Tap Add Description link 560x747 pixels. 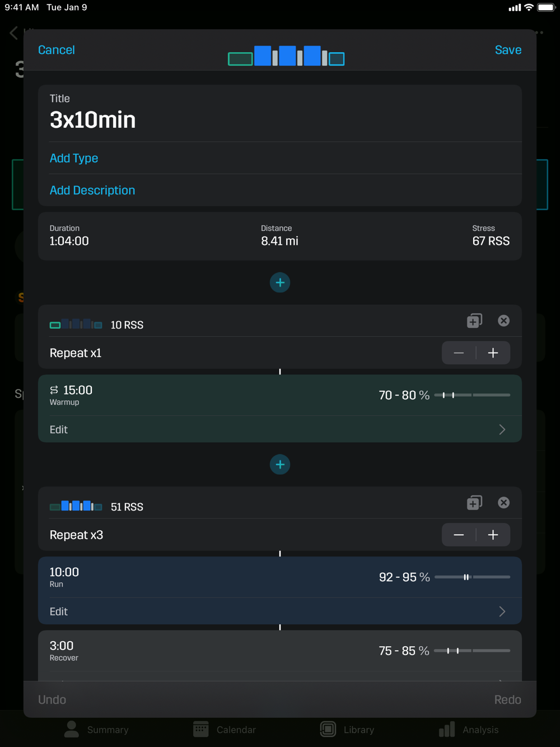tap(92, 190)
